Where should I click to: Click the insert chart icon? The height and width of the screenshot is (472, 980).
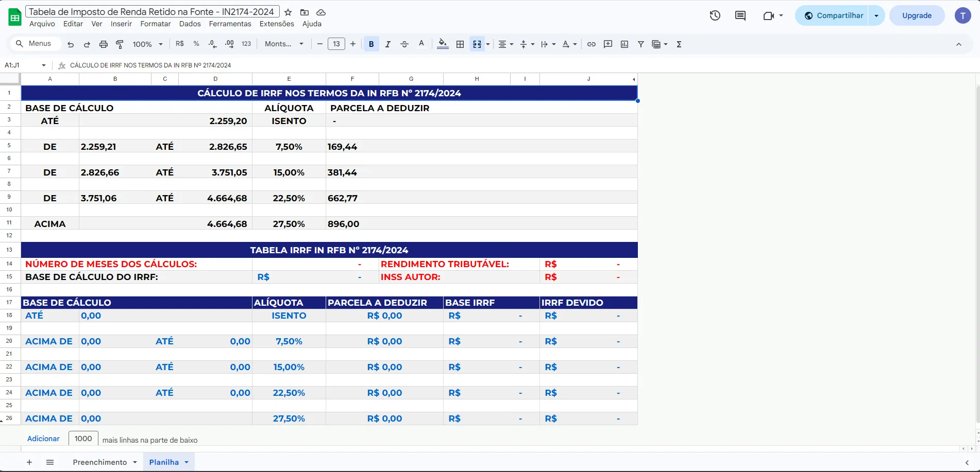[x=624, y=44]
